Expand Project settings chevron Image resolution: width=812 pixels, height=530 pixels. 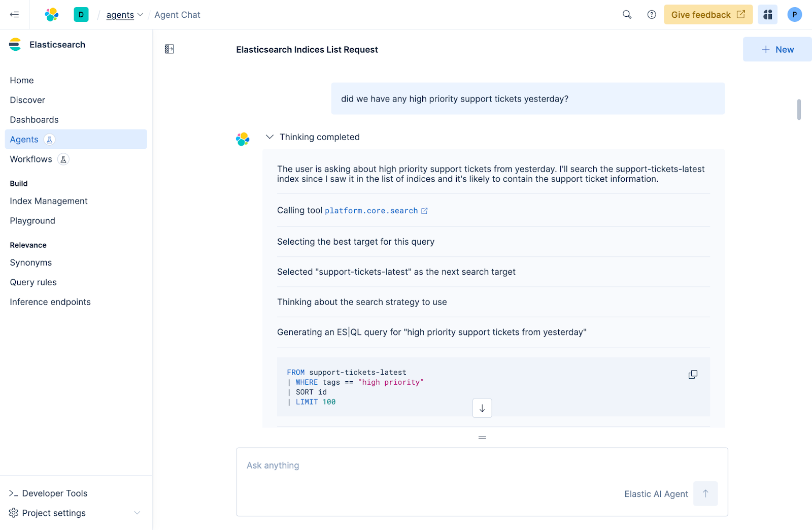[x=137, y=513]
